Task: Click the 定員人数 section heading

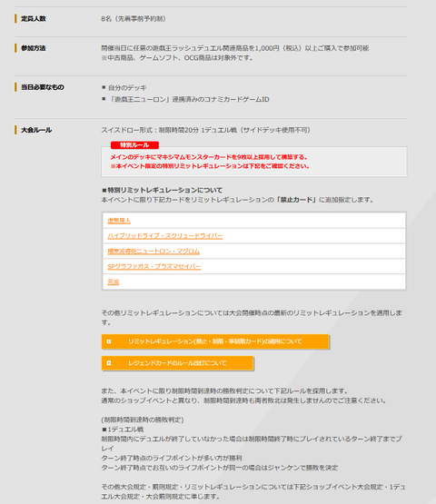Action: click(x=34, y=19)
